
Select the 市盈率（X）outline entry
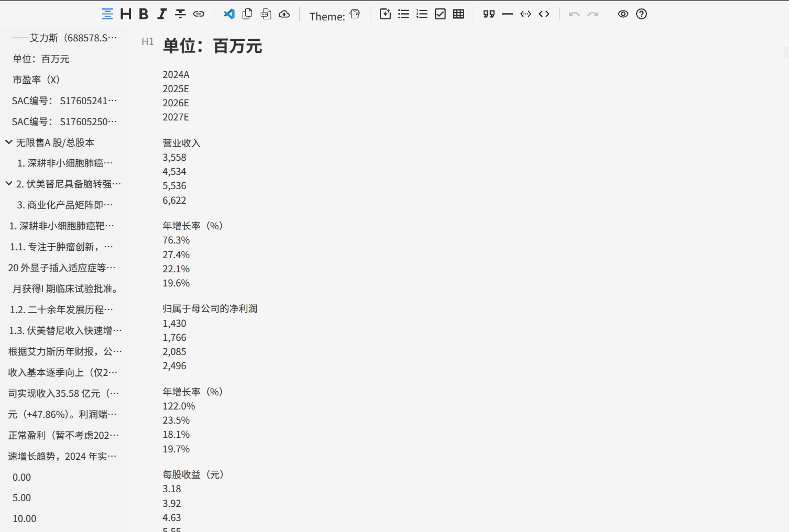(x=36, y=80)
